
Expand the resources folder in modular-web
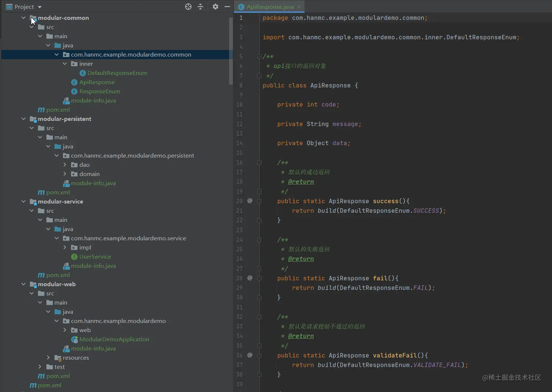(48, 358)
